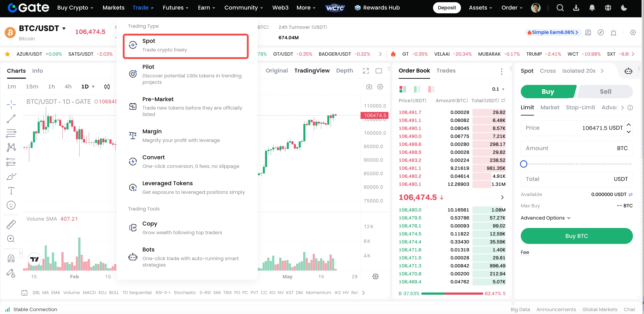644x314 pixels.
Task: Click the amount percentage slider handle
Action: point(523,164)
